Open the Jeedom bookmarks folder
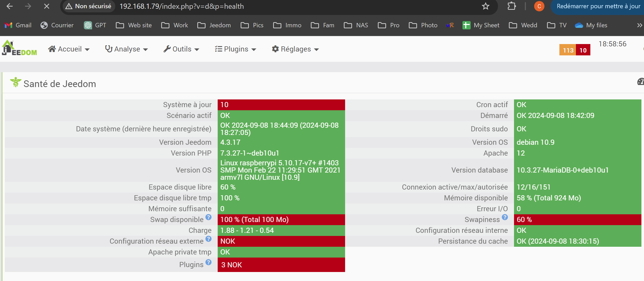 pos(214,25)
